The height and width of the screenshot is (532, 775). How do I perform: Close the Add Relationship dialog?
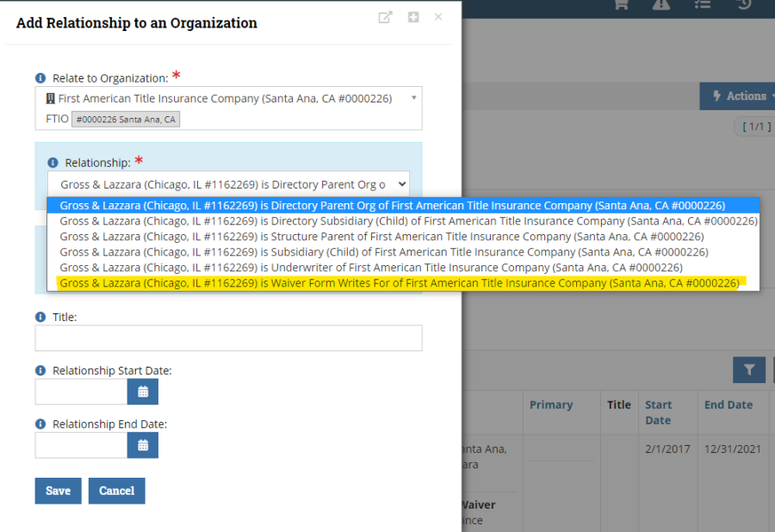438,17
